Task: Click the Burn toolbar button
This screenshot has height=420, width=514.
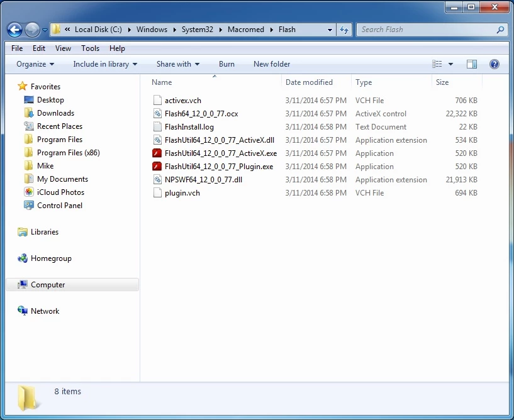Action: [226, 64]
